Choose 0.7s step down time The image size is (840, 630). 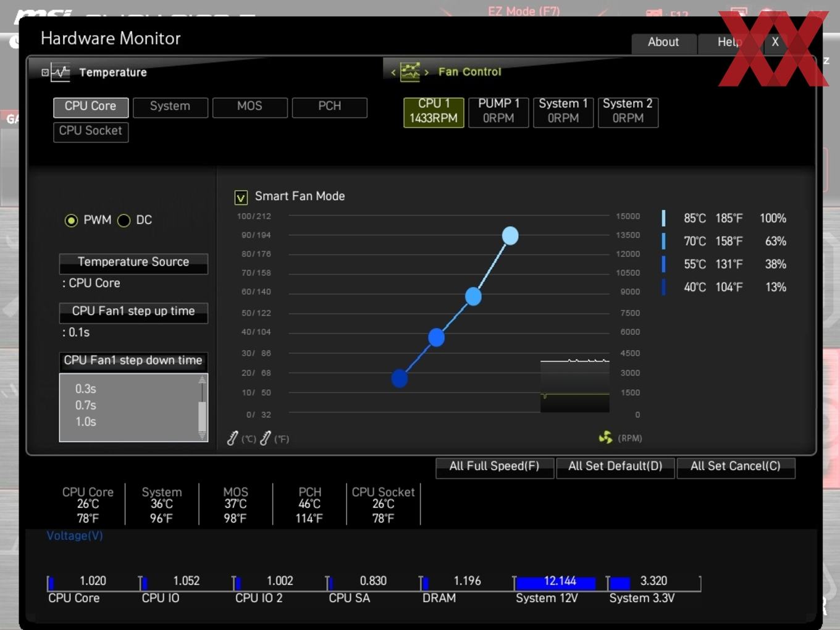point(86,406)
